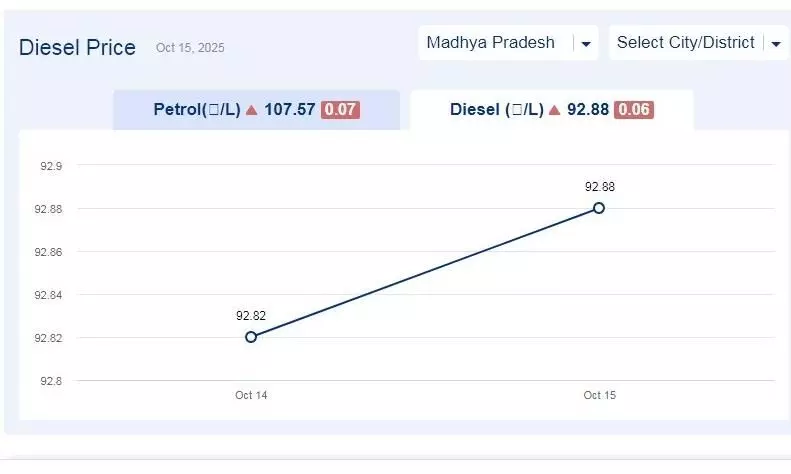Click the middle of the chart trend line
The width and height of the screenshot is (791, 474).
click(x=425, y=272)
